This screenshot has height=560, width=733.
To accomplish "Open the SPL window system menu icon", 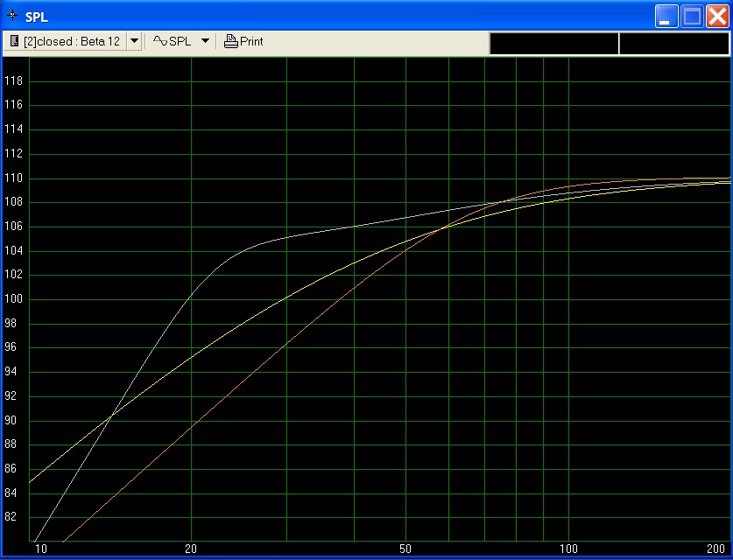I will 12,16.
